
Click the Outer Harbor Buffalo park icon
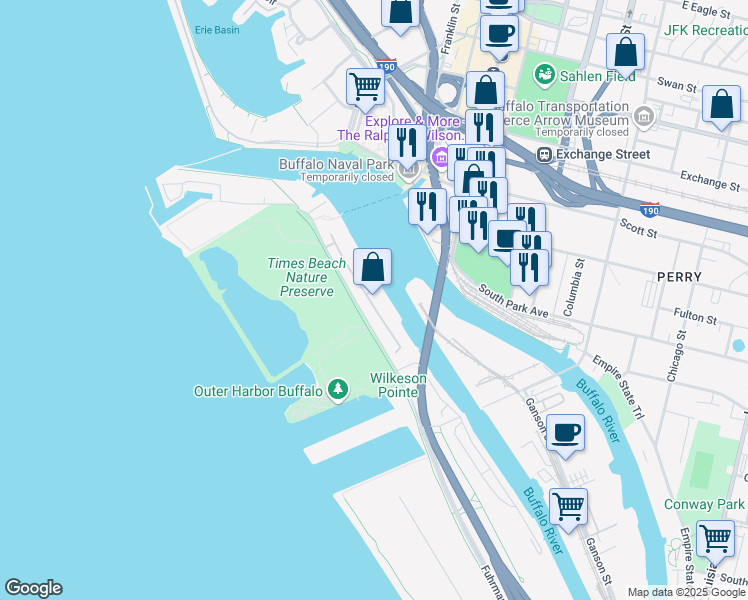(338, 390)
